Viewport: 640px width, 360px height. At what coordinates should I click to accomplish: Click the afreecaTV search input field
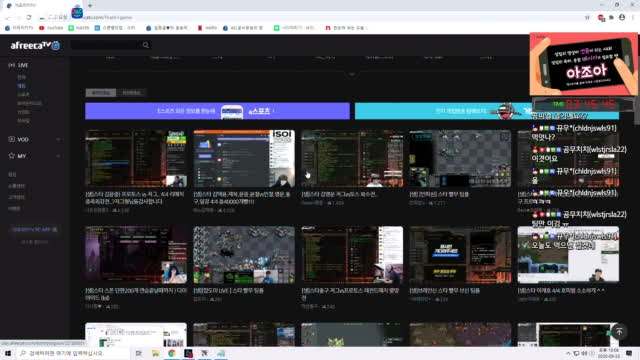106,45
